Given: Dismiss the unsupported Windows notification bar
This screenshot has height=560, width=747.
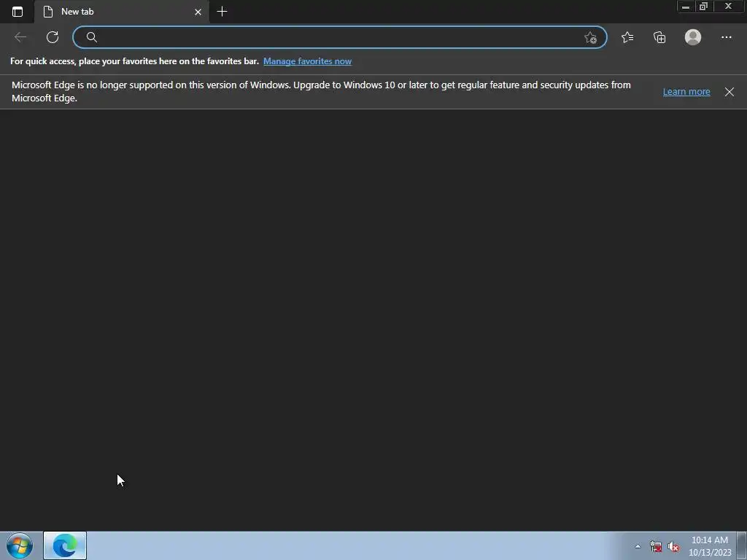Looking at the screenshot, I should pos(729,92).
